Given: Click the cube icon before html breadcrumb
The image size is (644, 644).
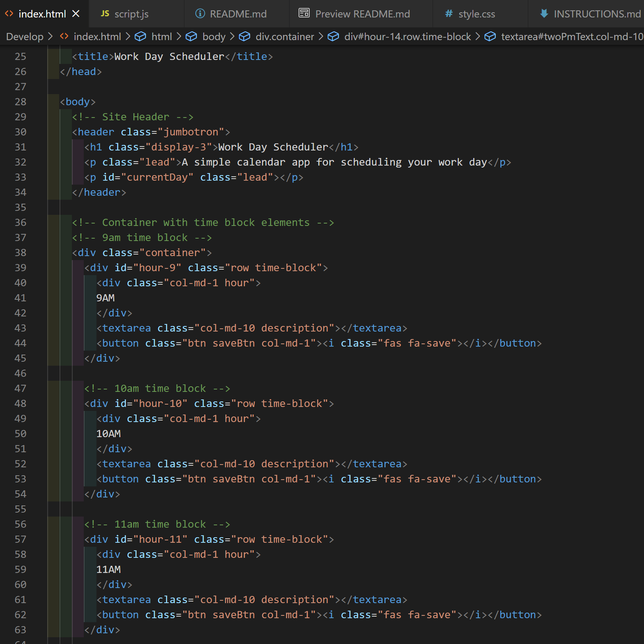Looking at the screenshot, I should click(x=141, y=37).
